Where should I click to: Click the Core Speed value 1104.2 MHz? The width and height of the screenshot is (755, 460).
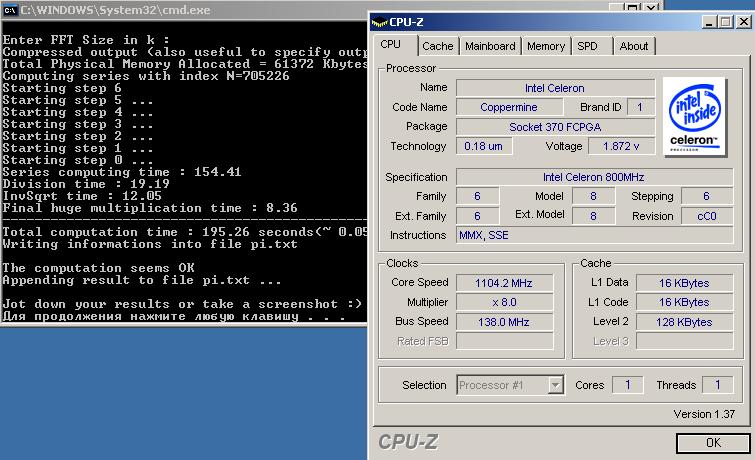tap(504, 283)
